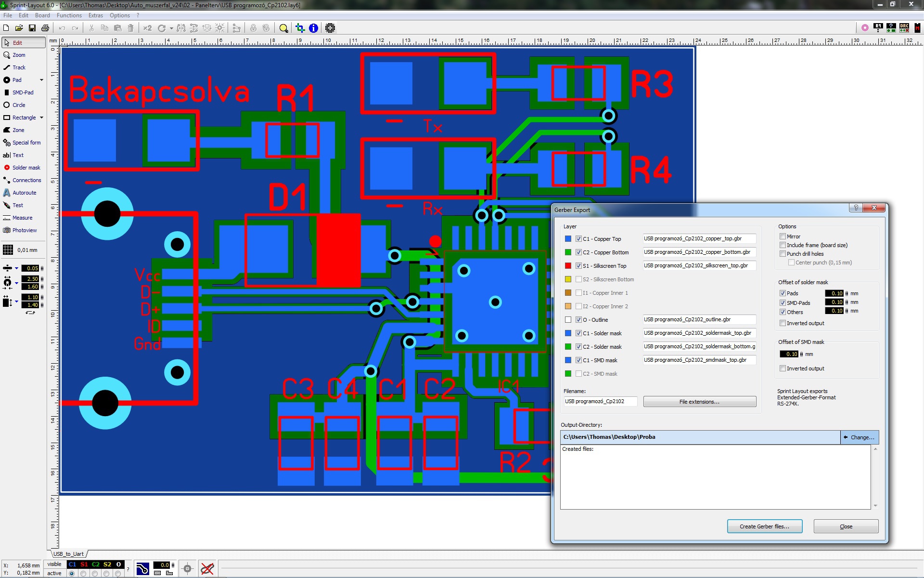Activate the Autoroute tool
The height and width of the screenshot is (578, 924).
click(24, 193)
